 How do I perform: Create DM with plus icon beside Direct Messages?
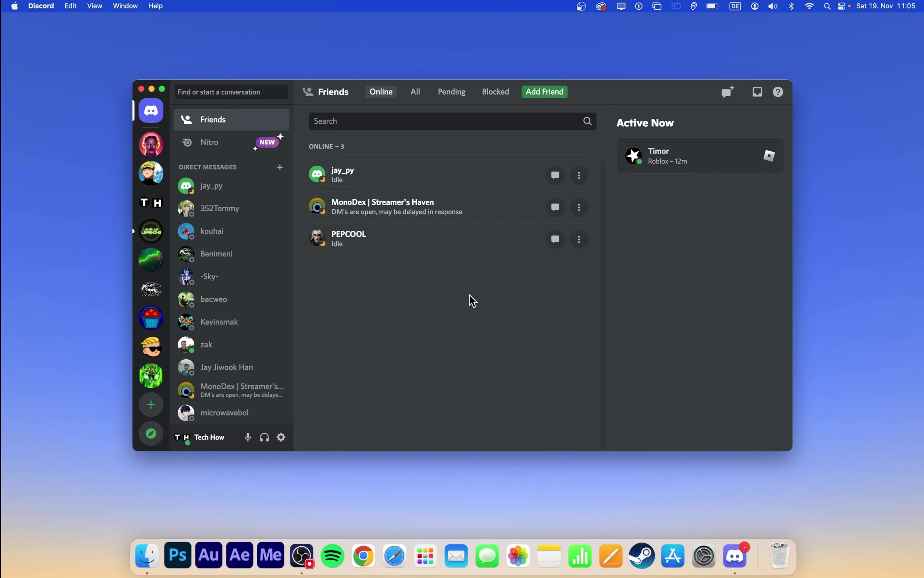point(280,167)
